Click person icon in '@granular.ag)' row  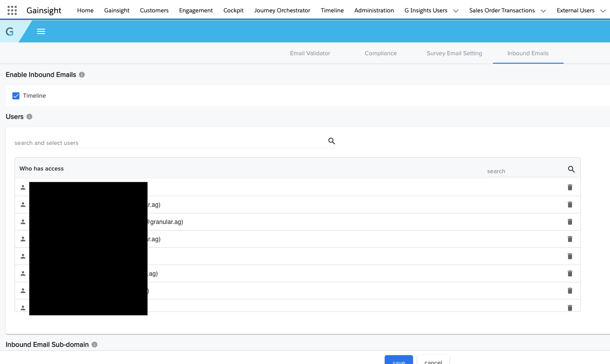pos(23,222)
